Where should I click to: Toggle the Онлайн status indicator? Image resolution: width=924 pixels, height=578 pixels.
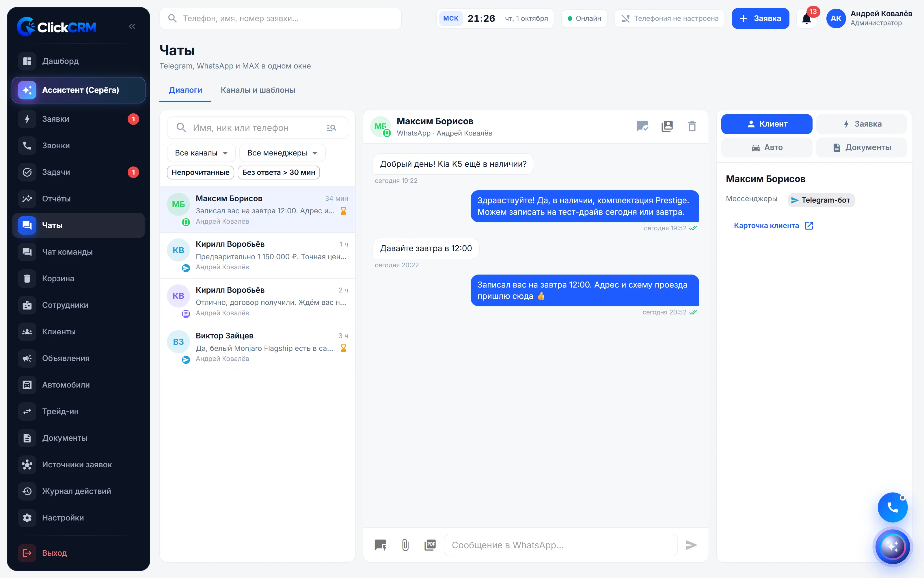click(584, 18)
